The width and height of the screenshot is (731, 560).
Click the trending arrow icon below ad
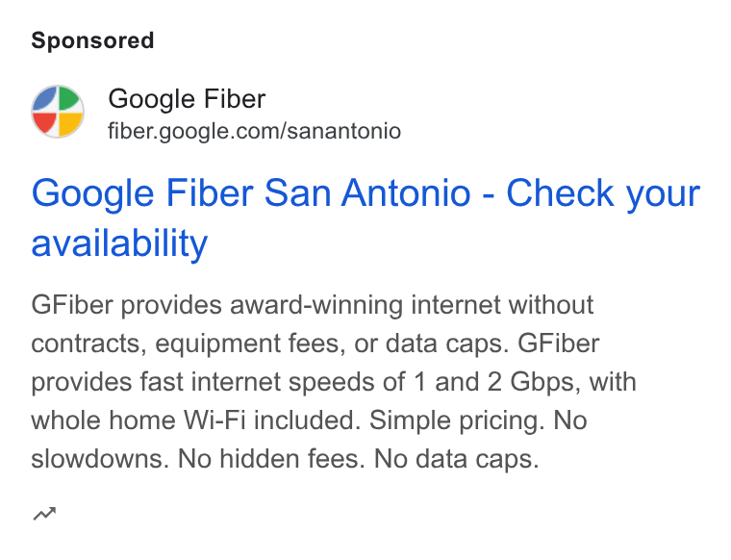[45, 514]
